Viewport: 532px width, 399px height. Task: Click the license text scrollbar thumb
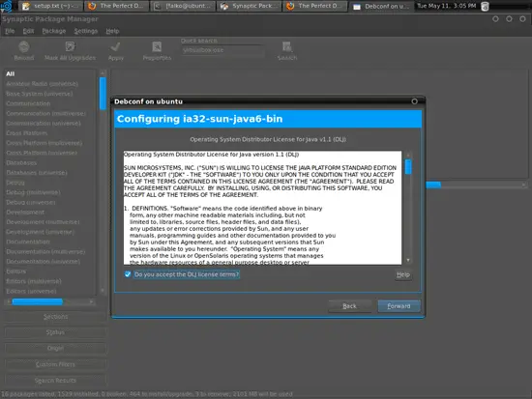408,167
